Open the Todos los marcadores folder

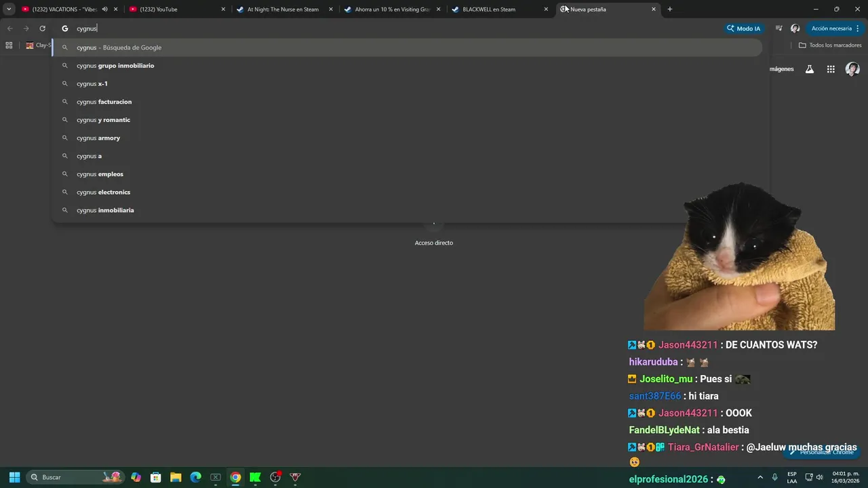(830, 45)
